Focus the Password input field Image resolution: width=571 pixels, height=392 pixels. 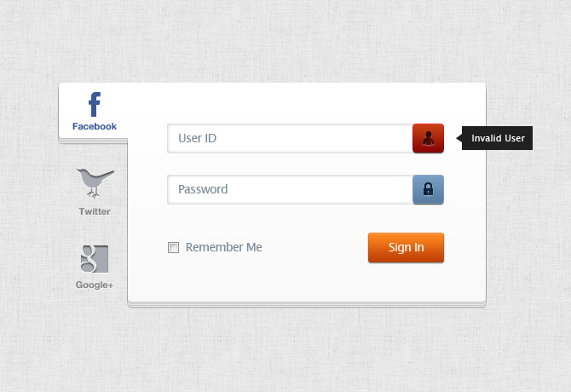pyautogui.click(x=290, y=189)
